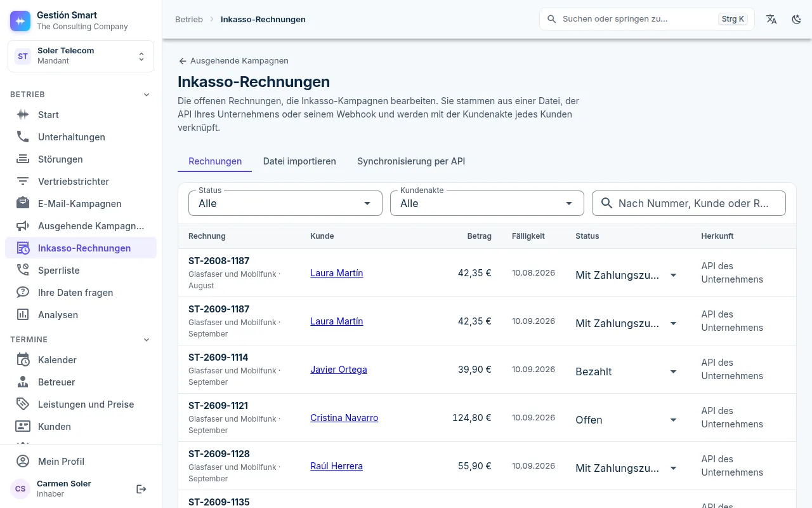Open the Start page icon in sidebar
The image size is (812, 508).
click(23, 115)
